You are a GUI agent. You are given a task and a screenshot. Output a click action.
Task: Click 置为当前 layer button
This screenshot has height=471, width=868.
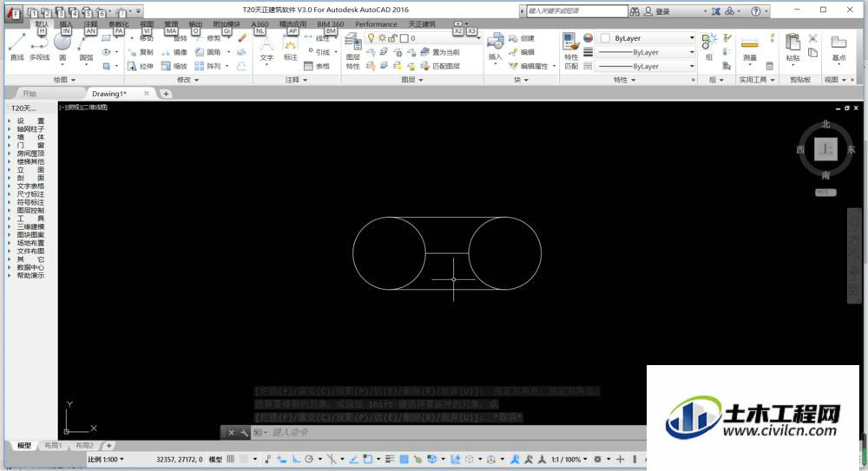[x=441, y=52]
